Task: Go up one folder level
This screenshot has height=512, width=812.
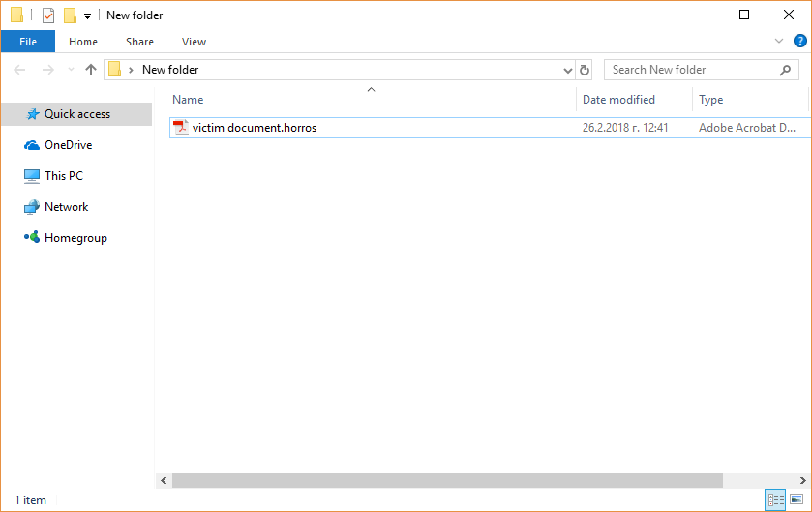Action: click(91, 70)
